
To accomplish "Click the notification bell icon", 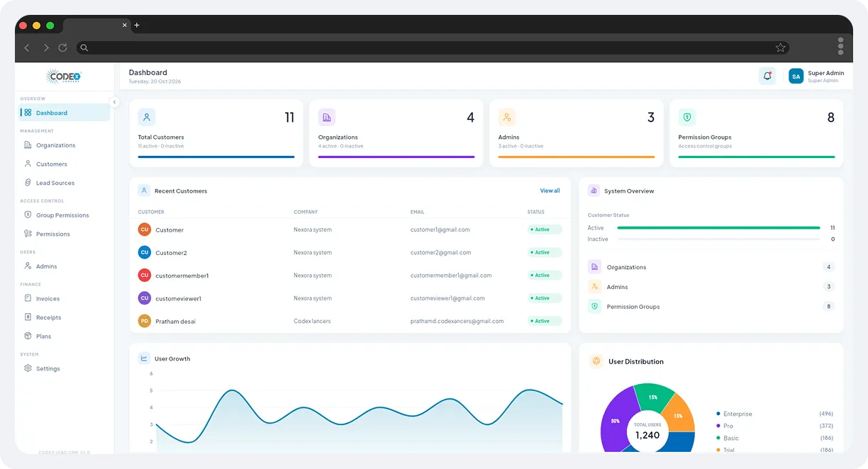I will [767, 76].
